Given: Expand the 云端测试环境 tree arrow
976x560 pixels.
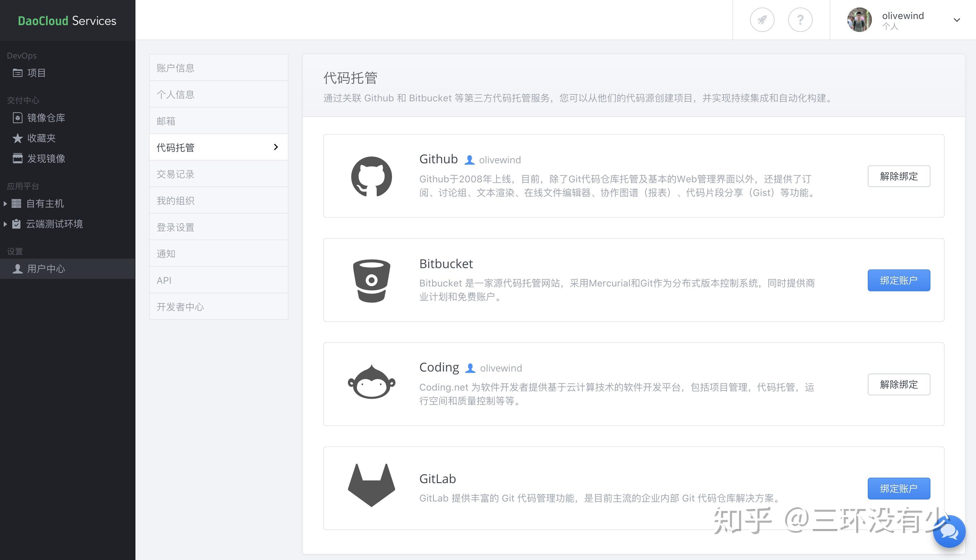Looking at the screenshot, I should tap(5, 224).
